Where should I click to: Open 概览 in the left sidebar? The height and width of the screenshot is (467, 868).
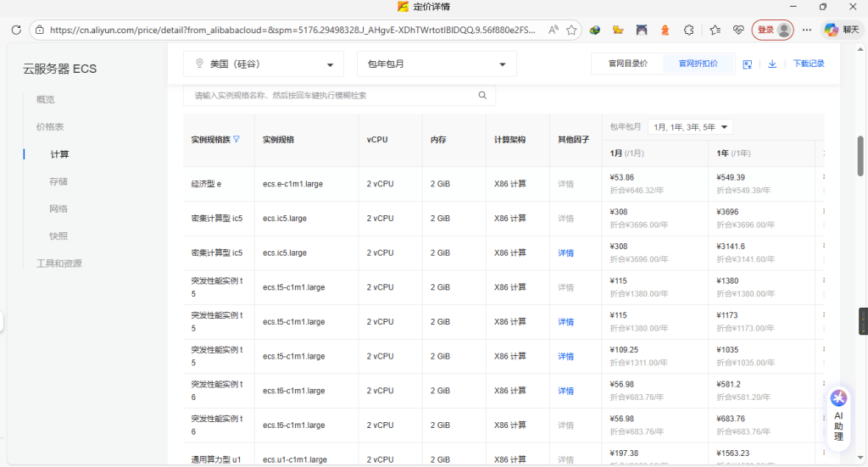[45, 99]
